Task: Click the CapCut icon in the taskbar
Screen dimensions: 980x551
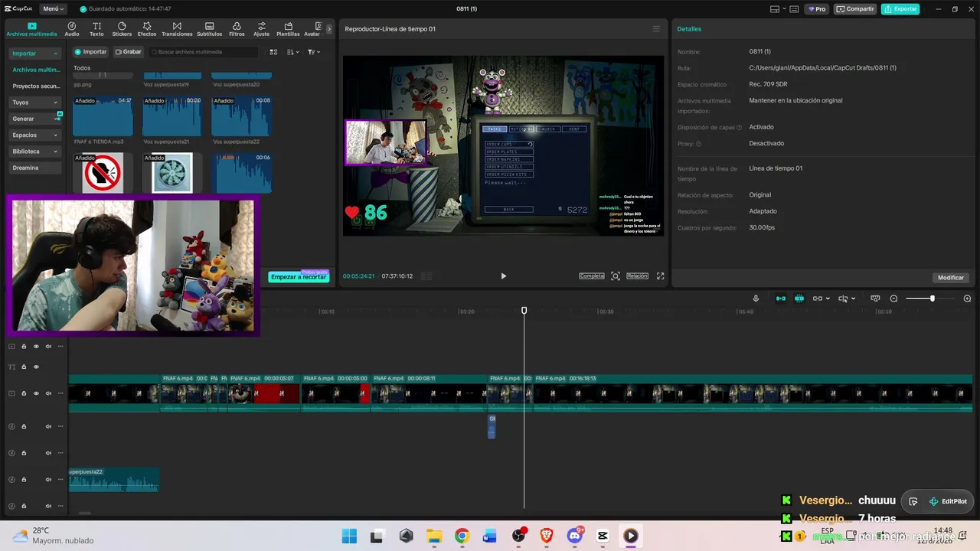Action: coord(603,536)
